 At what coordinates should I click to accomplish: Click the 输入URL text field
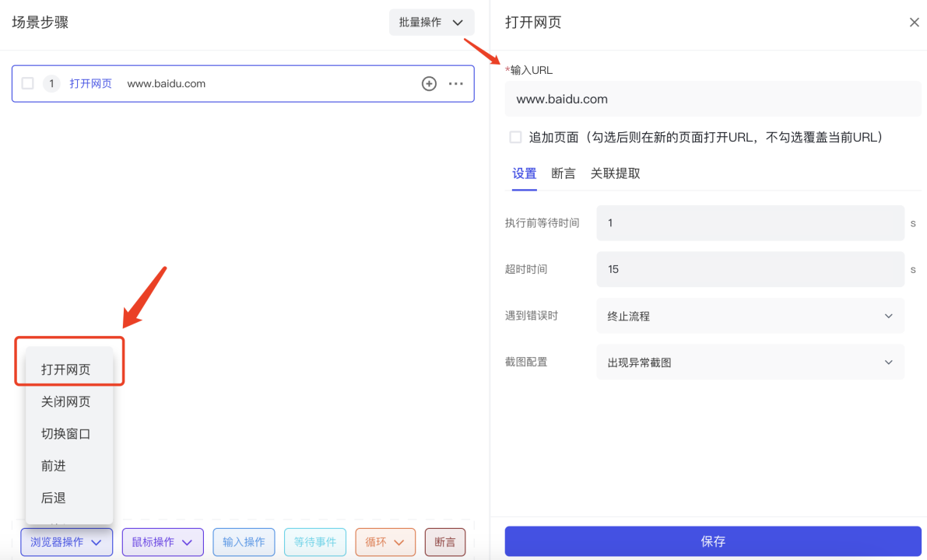[712, 99]
